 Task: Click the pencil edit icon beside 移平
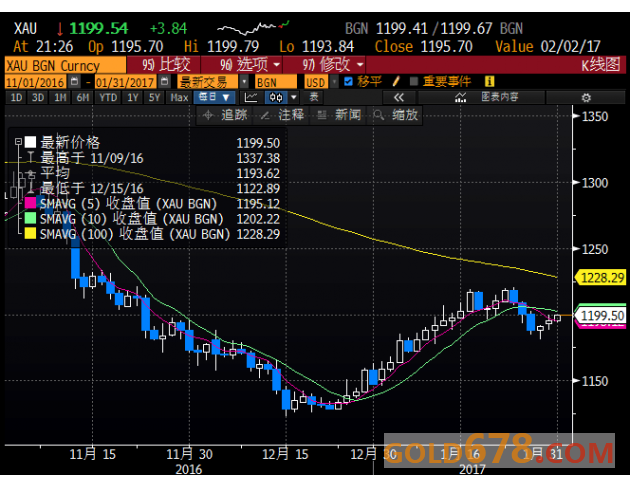(396, 82)
